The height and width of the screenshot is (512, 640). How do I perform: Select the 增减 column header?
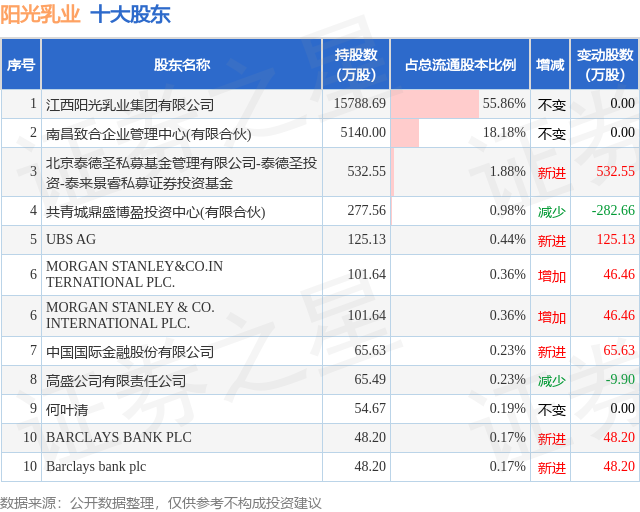pos(550,65)
